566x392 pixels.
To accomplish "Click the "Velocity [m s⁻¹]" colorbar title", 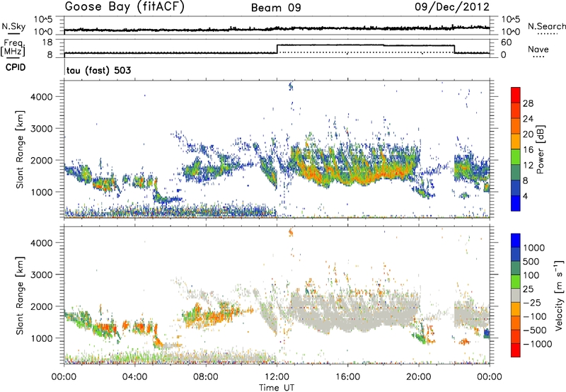I will (559, 295).
